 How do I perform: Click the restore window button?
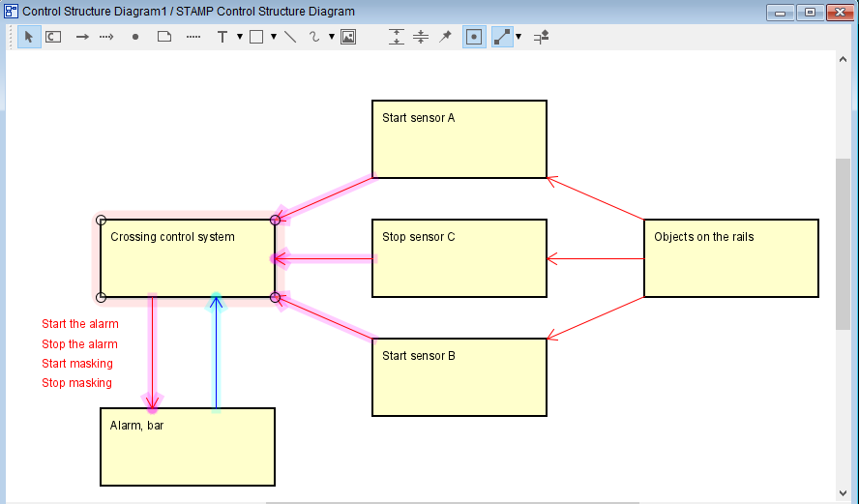click(x=810, y=12)
